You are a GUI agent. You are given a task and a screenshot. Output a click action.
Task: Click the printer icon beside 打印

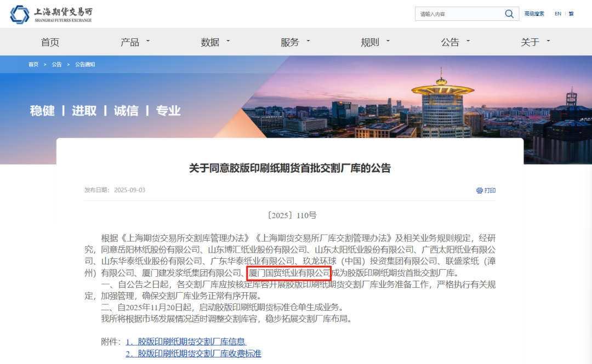(x=480, y=190)
